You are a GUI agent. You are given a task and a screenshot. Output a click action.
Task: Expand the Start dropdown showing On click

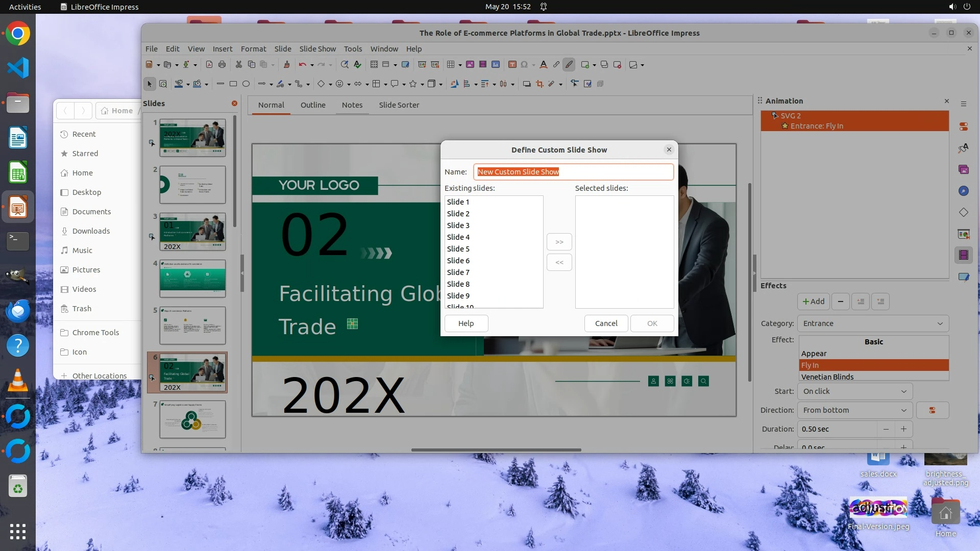855,391
